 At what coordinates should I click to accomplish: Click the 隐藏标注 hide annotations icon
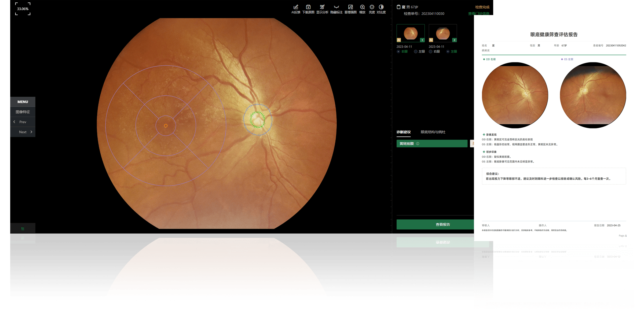336,7
